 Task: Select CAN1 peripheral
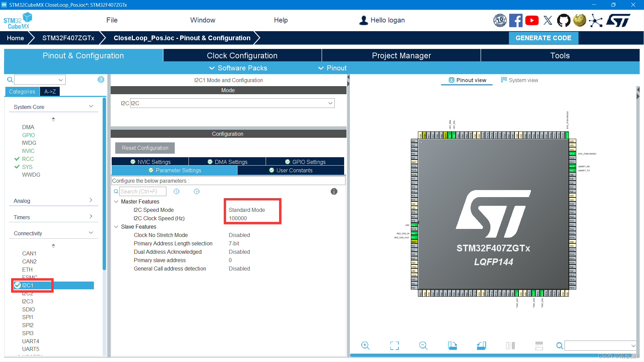click(x=29, y=253)
